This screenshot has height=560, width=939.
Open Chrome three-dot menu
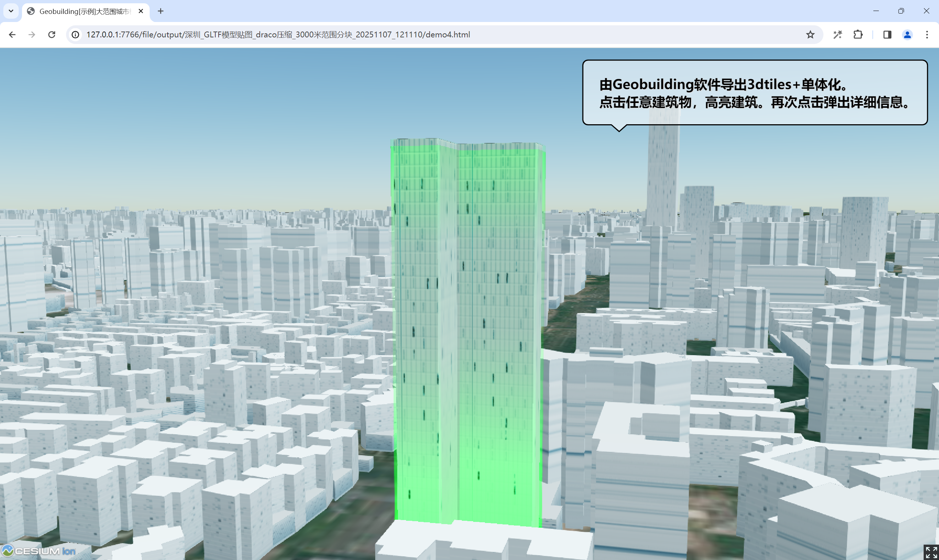coord(927,35)
